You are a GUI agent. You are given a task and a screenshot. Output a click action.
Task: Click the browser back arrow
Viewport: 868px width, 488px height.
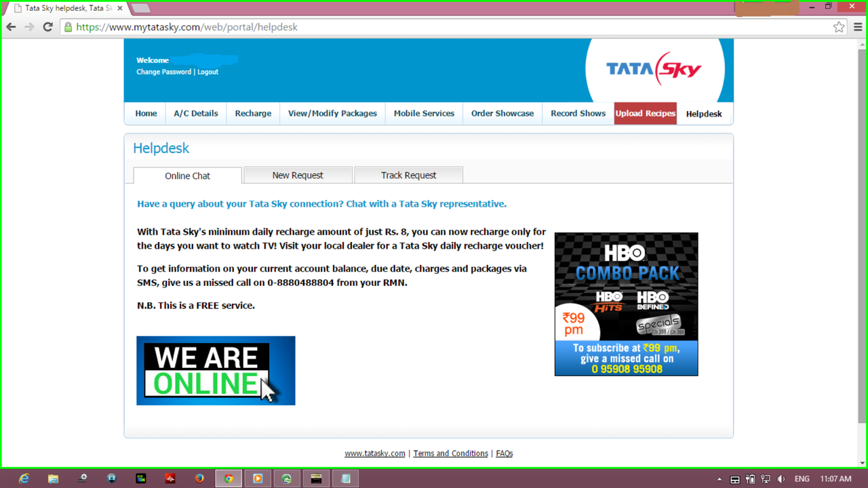coord(11,27)
